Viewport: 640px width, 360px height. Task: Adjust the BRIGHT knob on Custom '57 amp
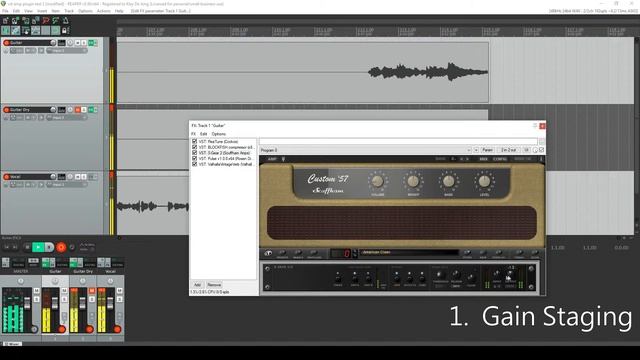[x=413, y=181]
